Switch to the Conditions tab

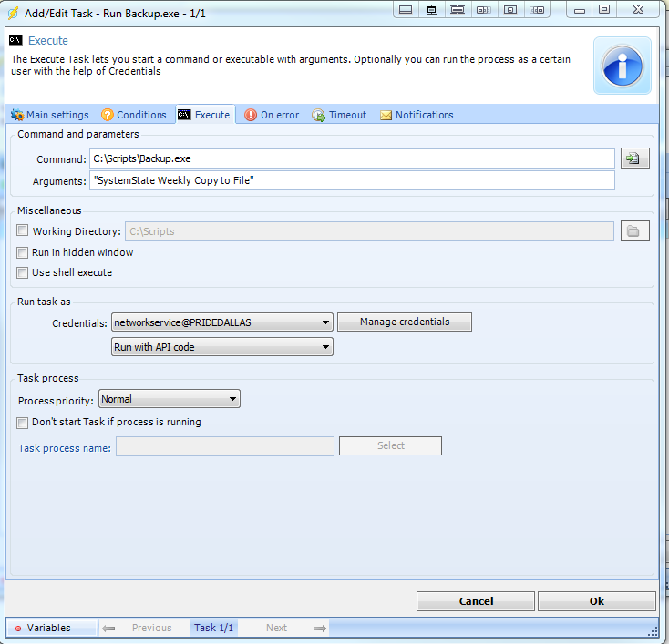point(134,115)
